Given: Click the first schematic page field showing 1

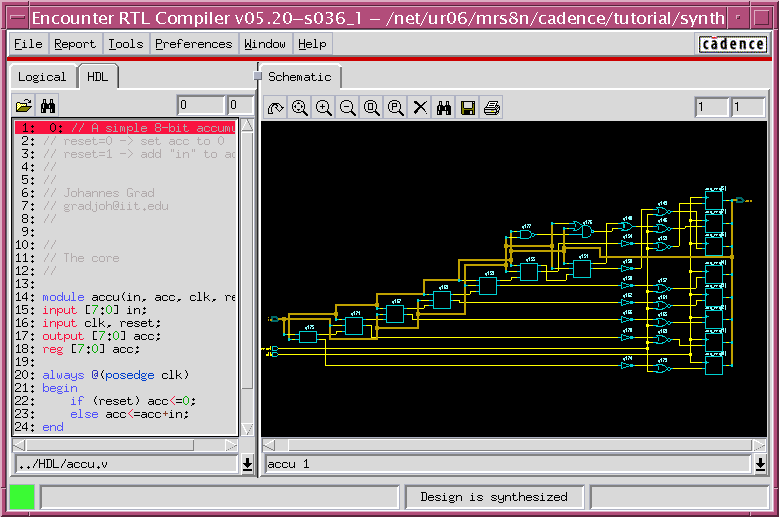Looking at the screenshot, I should (711, 107).
